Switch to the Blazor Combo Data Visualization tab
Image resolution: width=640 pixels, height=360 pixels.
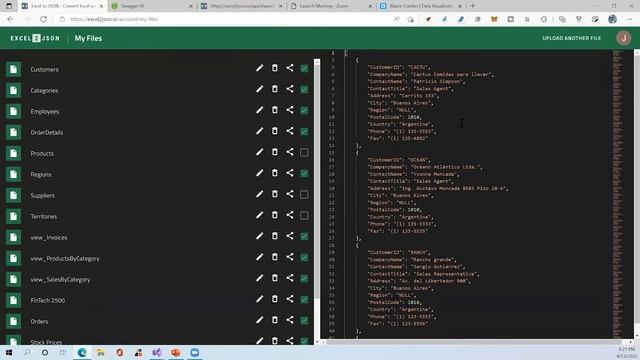420,6
